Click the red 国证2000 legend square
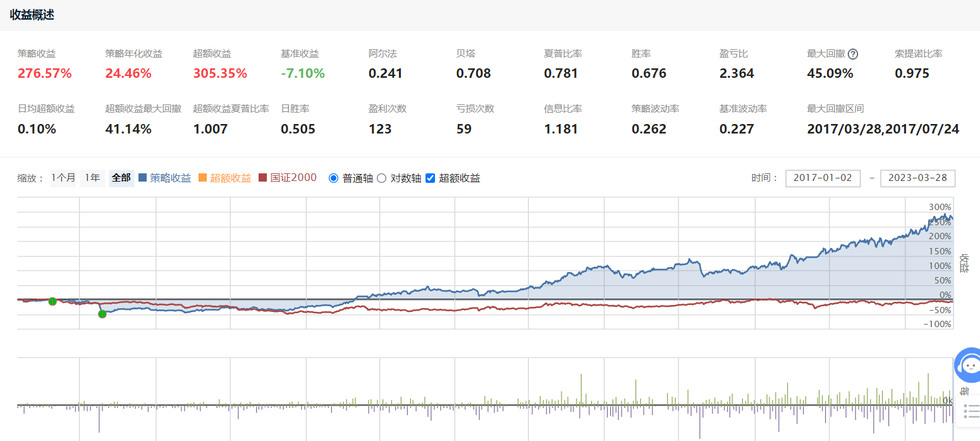 [263, 178]
